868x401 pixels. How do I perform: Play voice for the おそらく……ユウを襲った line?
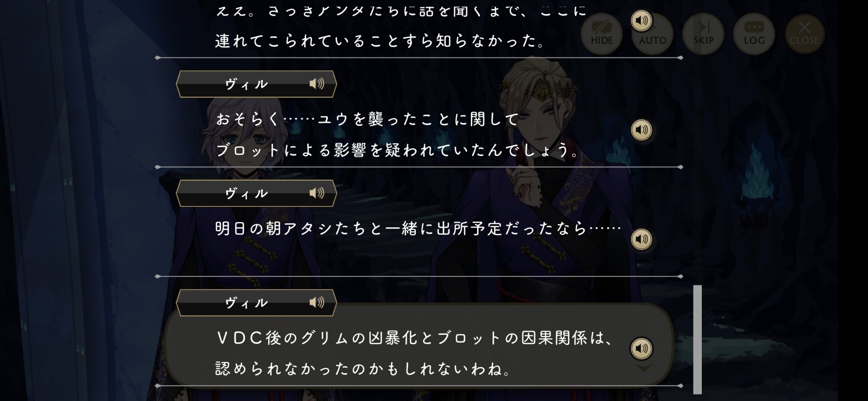641,129
